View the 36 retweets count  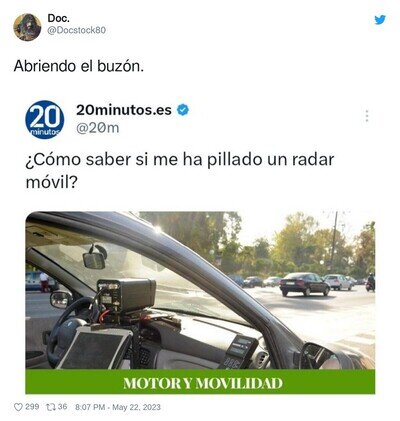62,407
